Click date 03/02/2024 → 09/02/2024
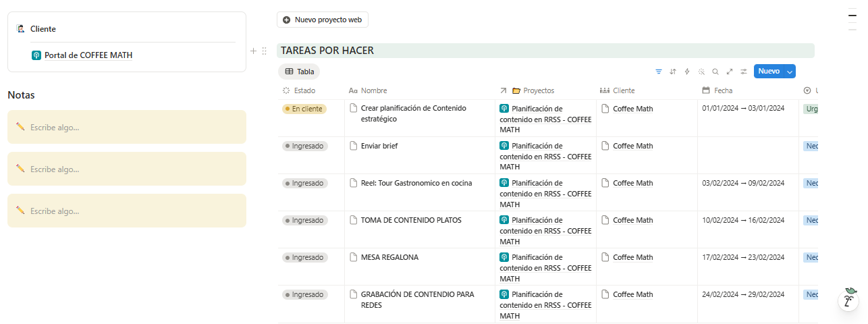This screenshot has width=868, height=324. tap(743, 183)
